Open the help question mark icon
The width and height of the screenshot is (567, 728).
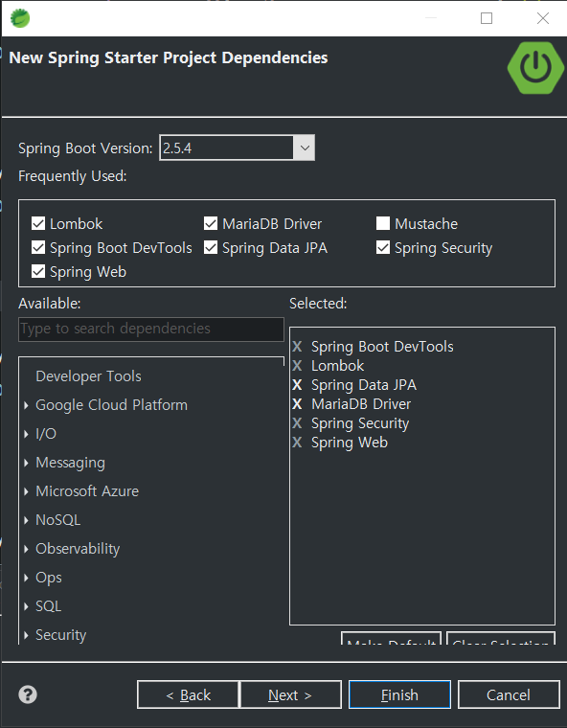[28, 694]
